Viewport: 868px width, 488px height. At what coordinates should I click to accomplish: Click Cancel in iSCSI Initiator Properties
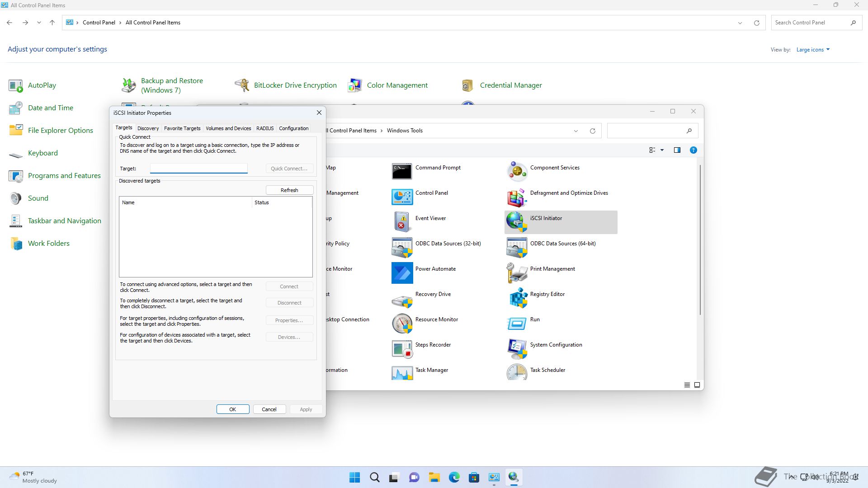pos(269,409)
